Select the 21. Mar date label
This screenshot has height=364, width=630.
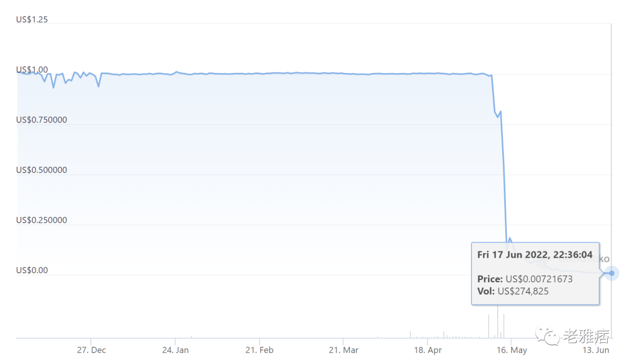pos(343,350)
